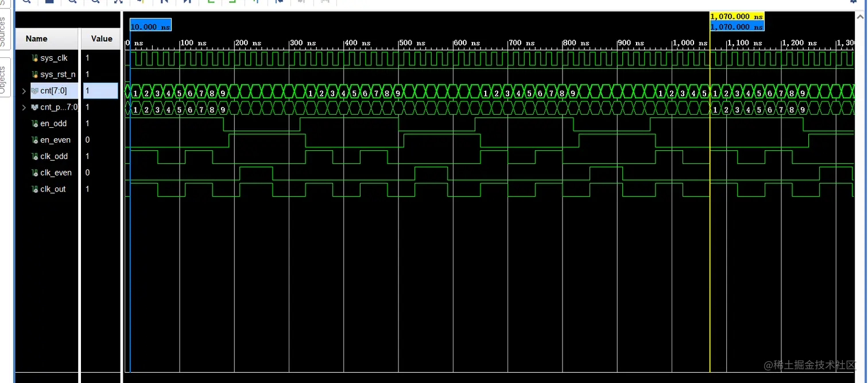
Task: Expand the cnt[7:0] bus
Action: coord(24,91)
